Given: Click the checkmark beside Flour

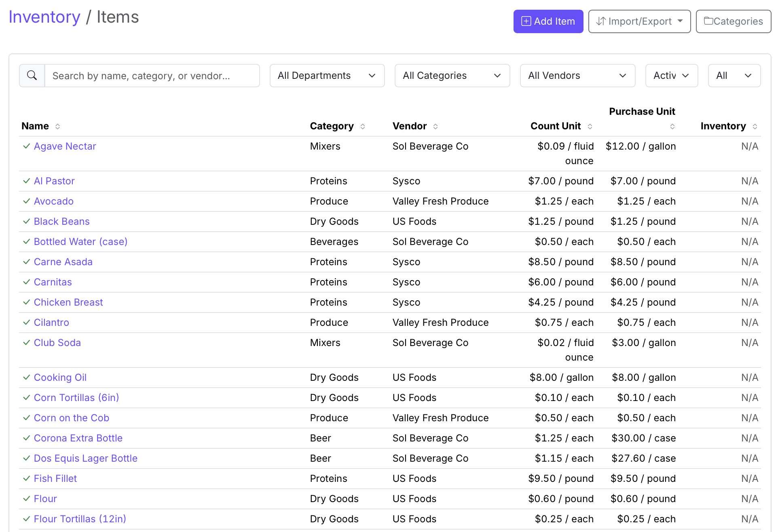Looking at the screenshot, I should pyautogui.click(x=27, y=499).
